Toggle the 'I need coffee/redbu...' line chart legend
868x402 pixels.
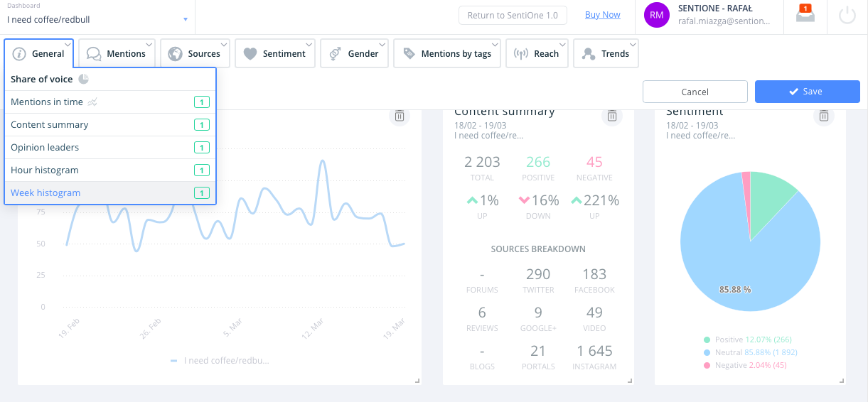click(220, 361)
